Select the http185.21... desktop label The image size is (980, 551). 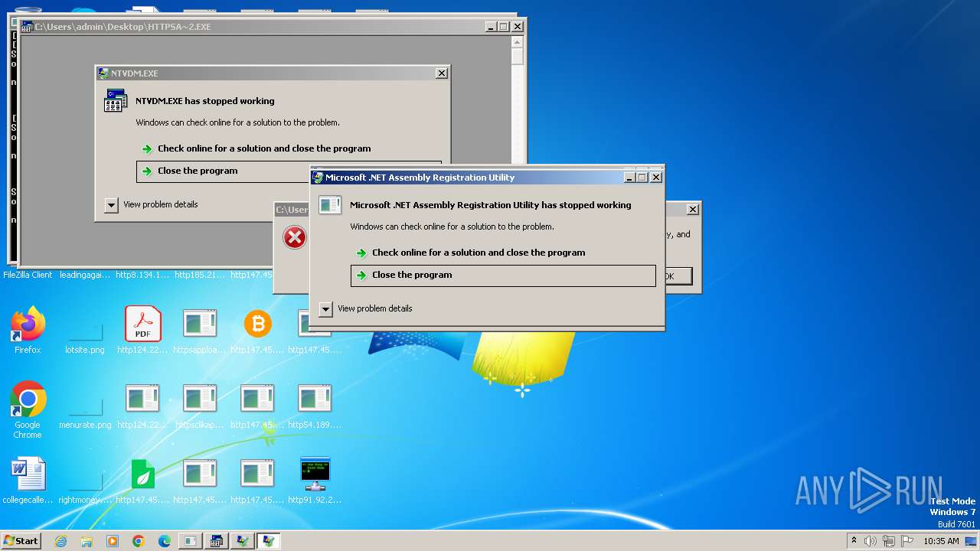tap(200, 275)
